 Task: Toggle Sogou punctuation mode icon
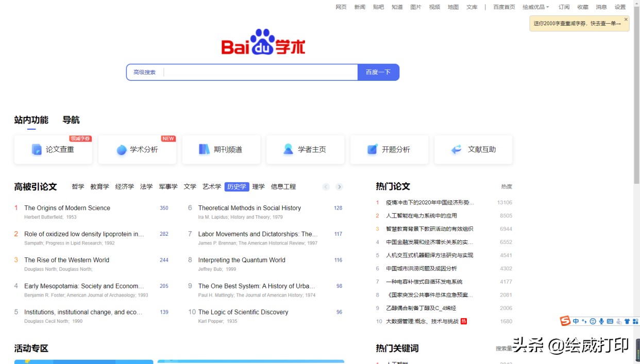pos(584,321)
